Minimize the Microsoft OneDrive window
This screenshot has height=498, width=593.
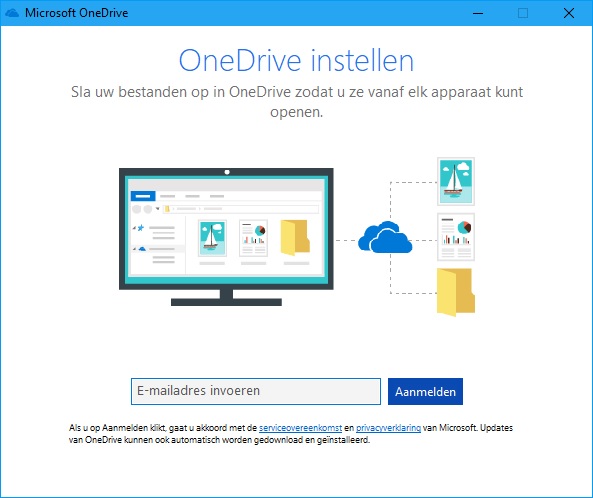coord(478,13)
